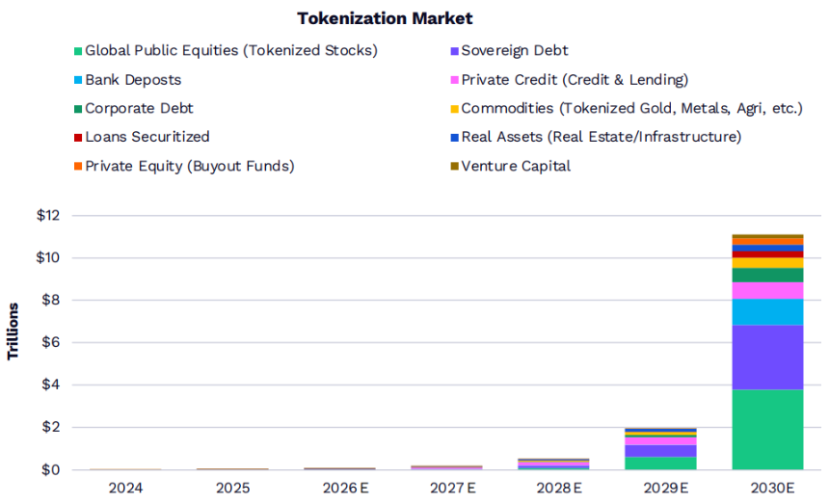829x504 pixels.
Task: Select the Commodities legend label
Action: 631,109
